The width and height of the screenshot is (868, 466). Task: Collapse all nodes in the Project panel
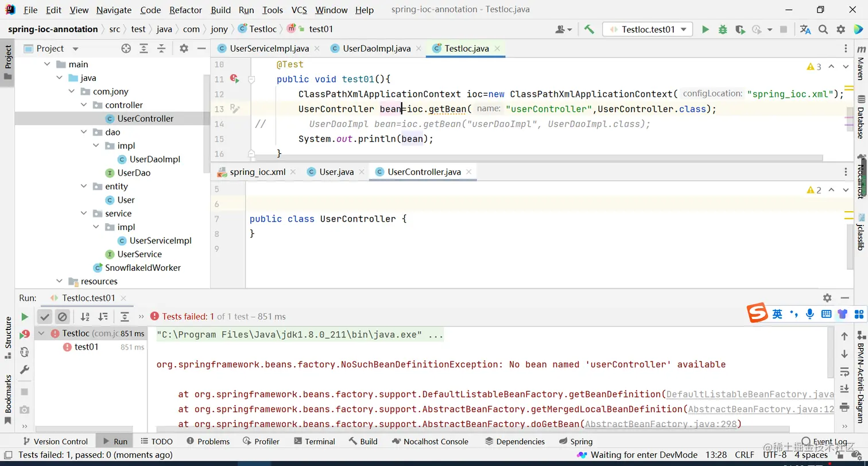[x=161, y=49]
